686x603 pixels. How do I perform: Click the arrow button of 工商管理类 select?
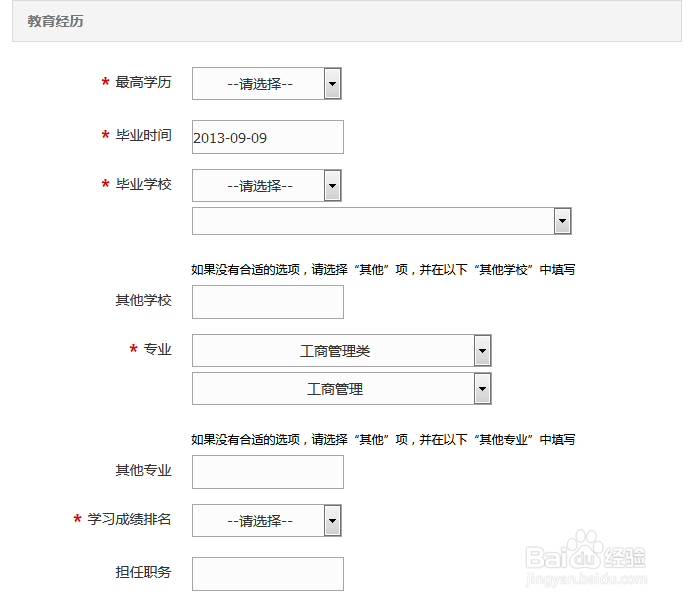click(482, 351)
